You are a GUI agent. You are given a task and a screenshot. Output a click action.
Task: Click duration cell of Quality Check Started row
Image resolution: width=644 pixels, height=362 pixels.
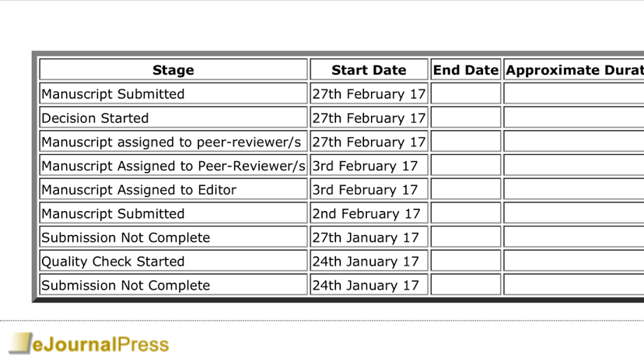[x=574, y=262]
